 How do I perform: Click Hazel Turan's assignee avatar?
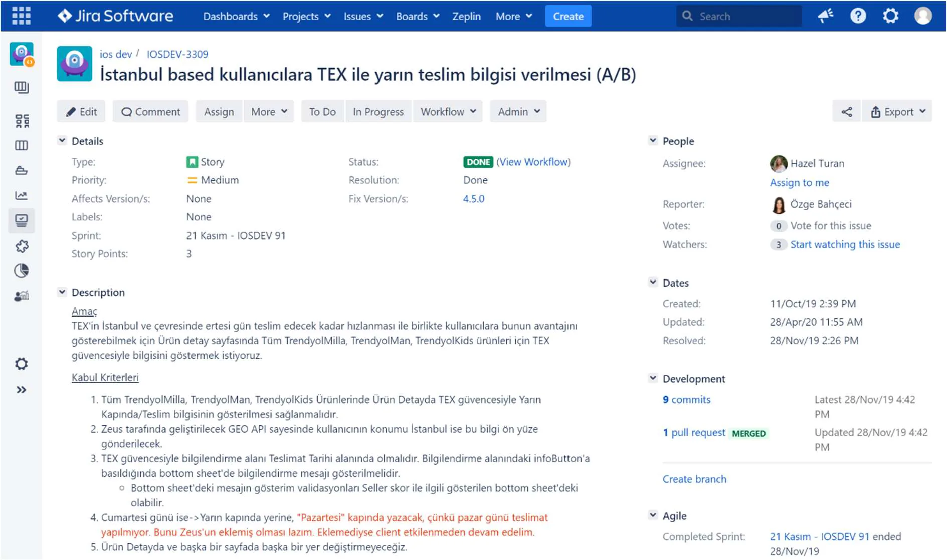(x=778, y=164)
